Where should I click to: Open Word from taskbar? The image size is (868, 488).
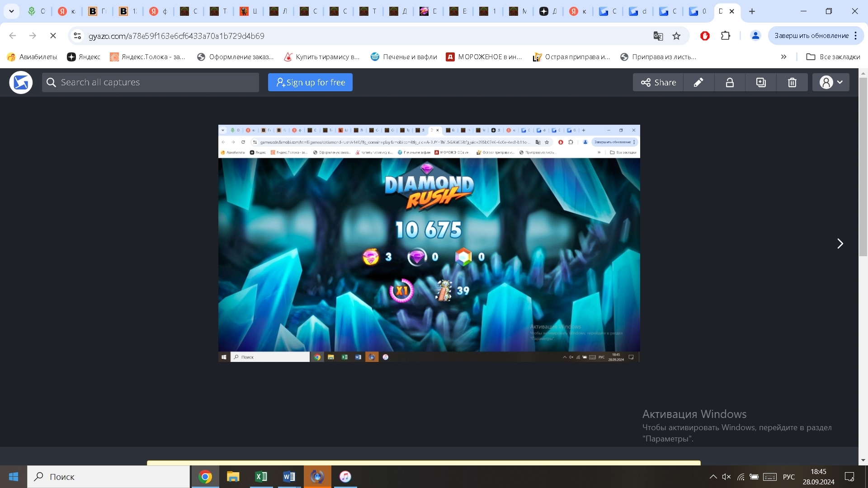[289, 477]
